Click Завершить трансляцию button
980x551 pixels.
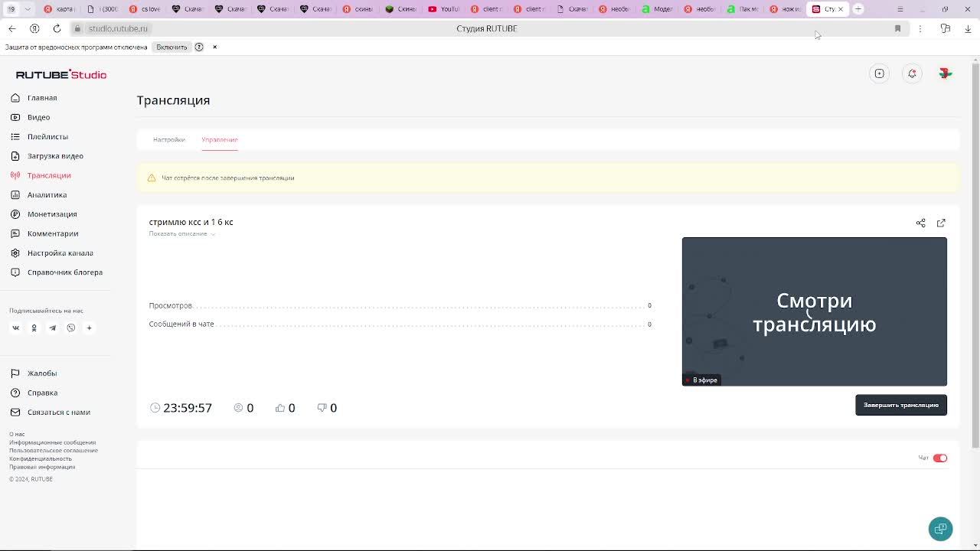(x=901, y=405)
